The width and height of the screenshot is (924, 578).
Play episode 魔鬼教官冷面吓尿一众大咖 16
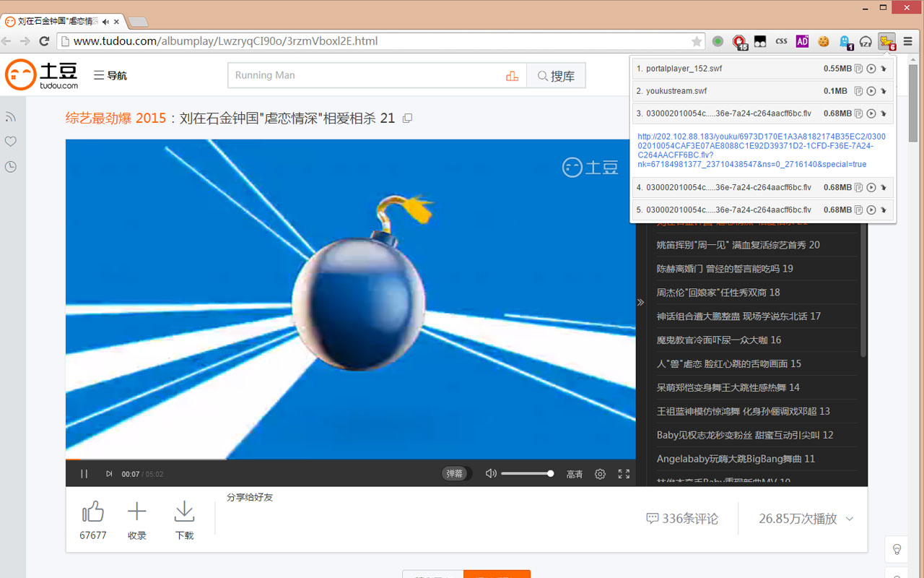point(719,340)
